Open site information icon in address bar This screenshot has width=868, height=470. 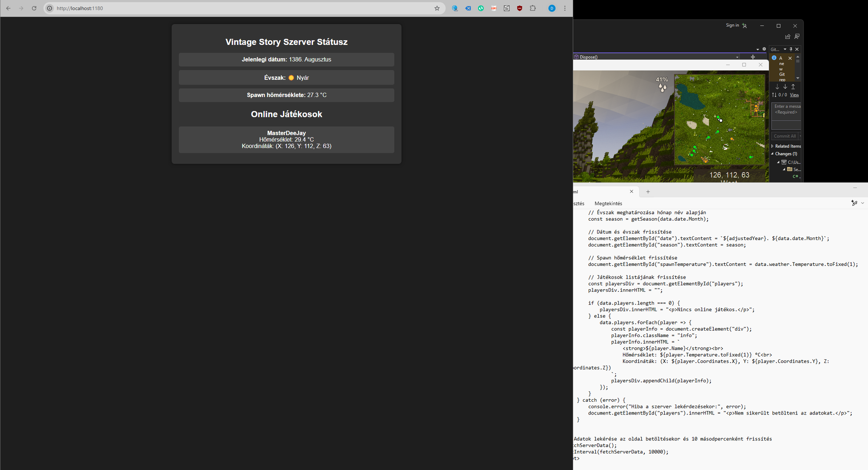point(49,8)
